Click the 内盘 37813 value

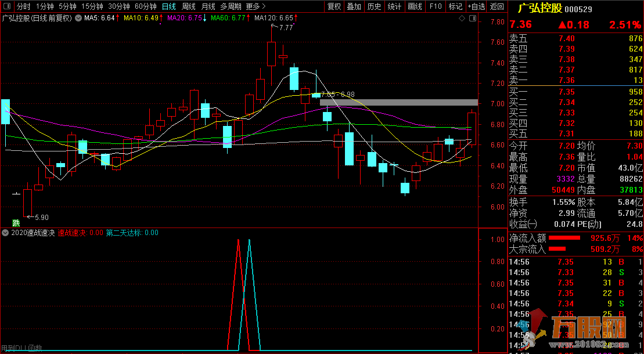631,190
